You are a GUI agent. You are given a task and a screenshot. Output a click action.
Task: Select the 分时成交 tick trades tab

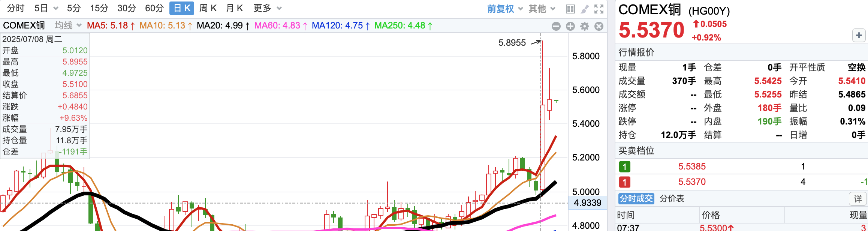point(636,198)
